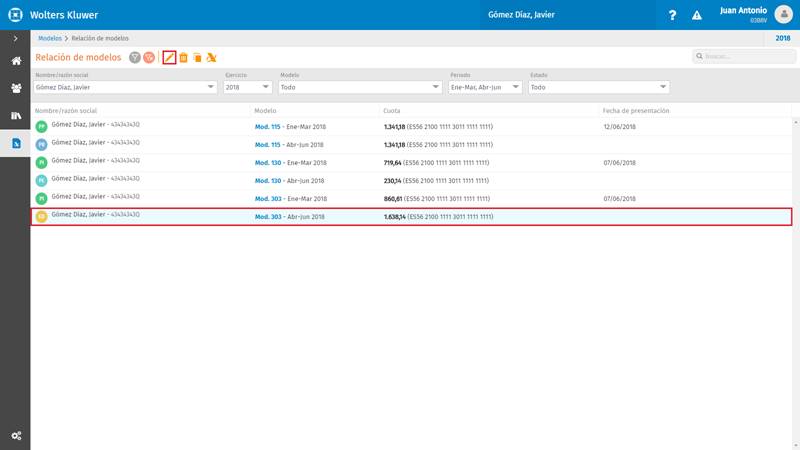Open the Modelo filter dropdown
The height and width of the screenshot is (450, 800).
pos(360,87)
